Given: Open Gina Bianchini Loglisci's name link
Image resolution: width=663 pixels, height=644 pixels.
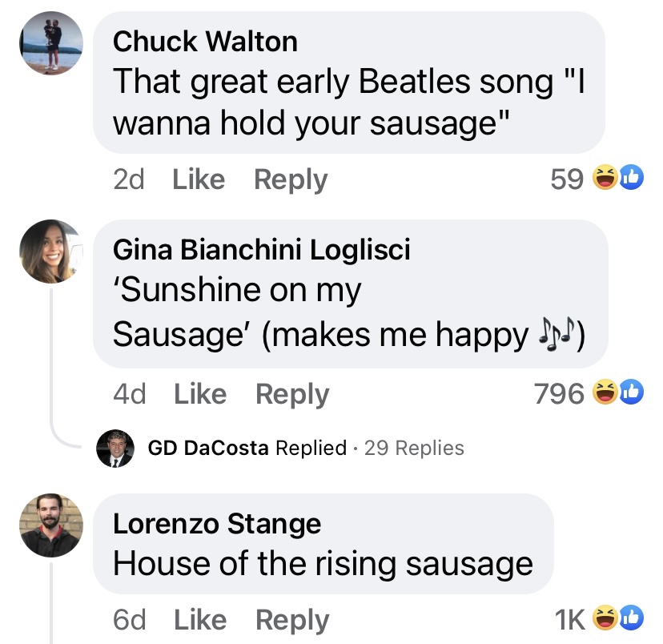Looking at the screenshot, I should click(261, 250).
